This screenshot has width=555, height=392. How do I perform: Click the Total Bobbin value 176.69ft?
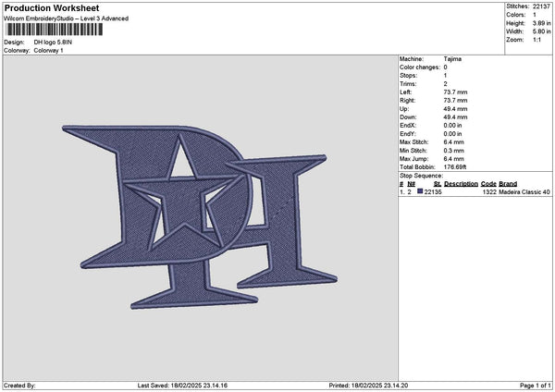455,167
